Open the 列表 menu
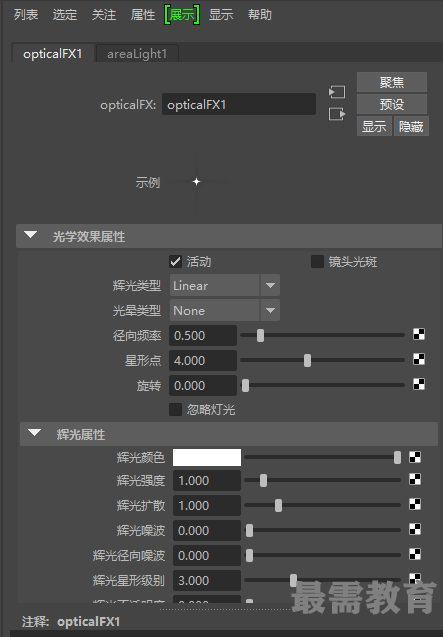The height and width of the screenshot is (637, 443). point(26,15)
